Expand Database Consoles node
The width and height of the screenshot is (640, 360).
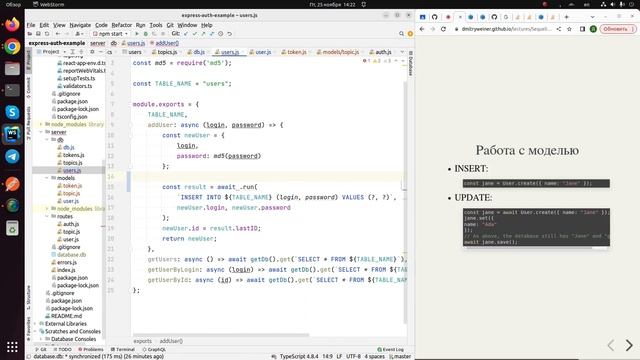[x=41, y=339]
